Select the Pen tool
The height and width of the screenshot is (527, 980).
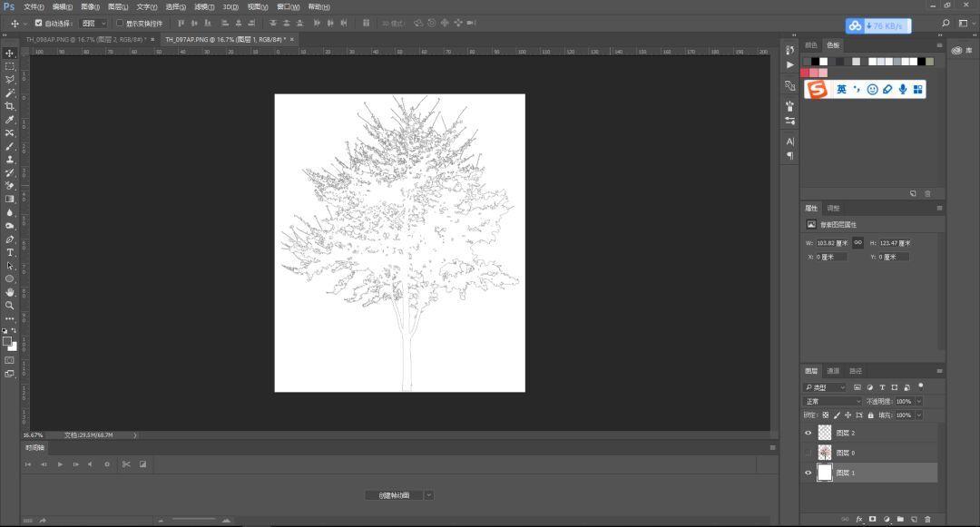click(9, 239)
